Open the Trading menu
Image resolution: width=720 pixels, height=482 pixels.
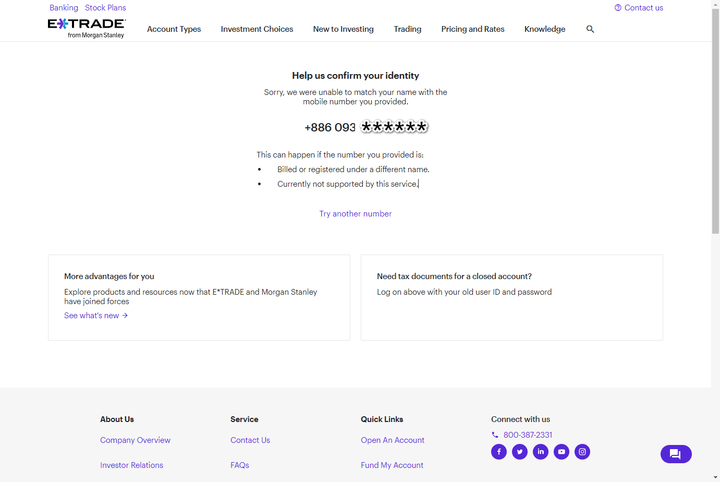[407, 29]
